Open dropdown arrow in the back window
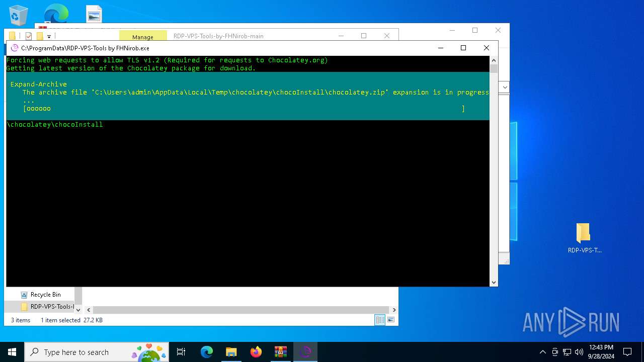 (505, 87)
